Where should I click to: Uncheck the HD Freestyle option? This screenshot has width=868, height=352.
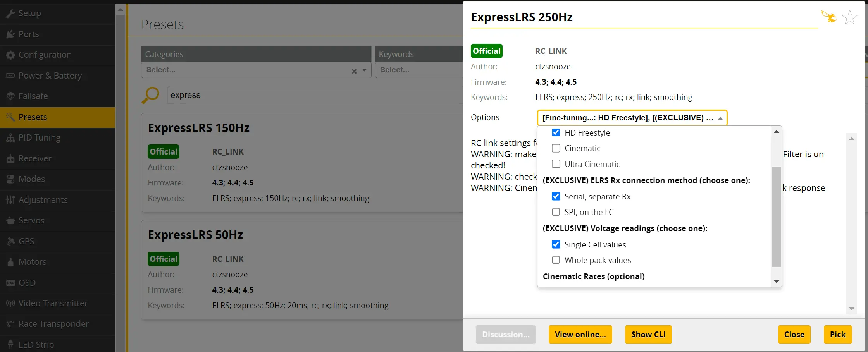pyautogui.click(x=556, y=132)
